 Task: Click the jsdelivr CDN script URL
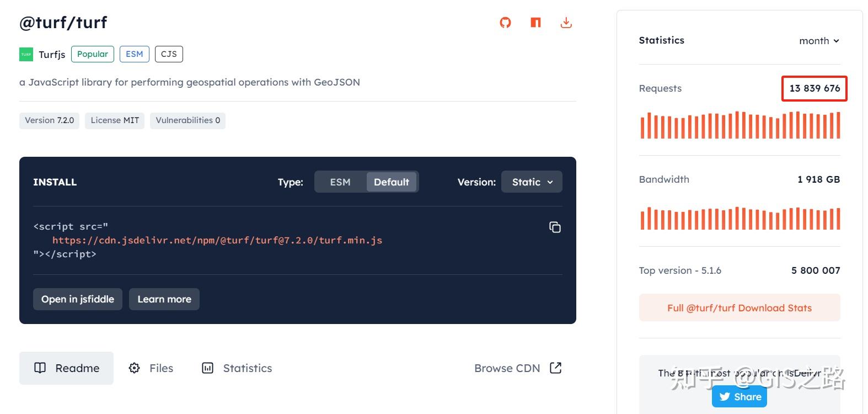coord(217,240)
